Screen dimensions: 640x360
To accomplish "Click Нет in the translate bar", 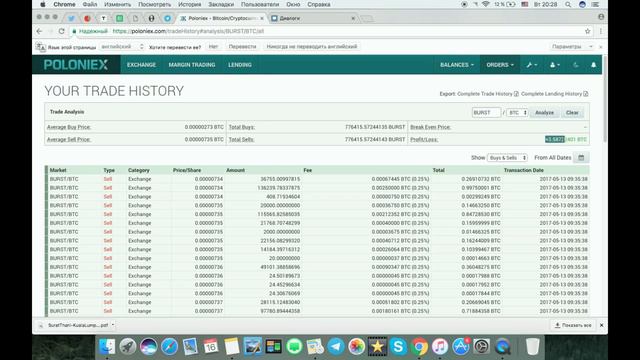I will click(x=213, y=47).
